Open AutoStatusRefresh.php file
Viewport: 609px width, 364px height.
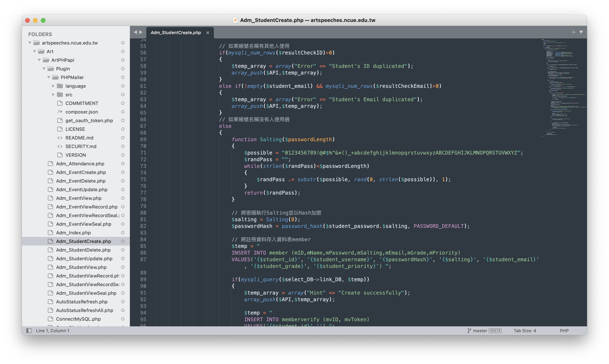[82, 302]
